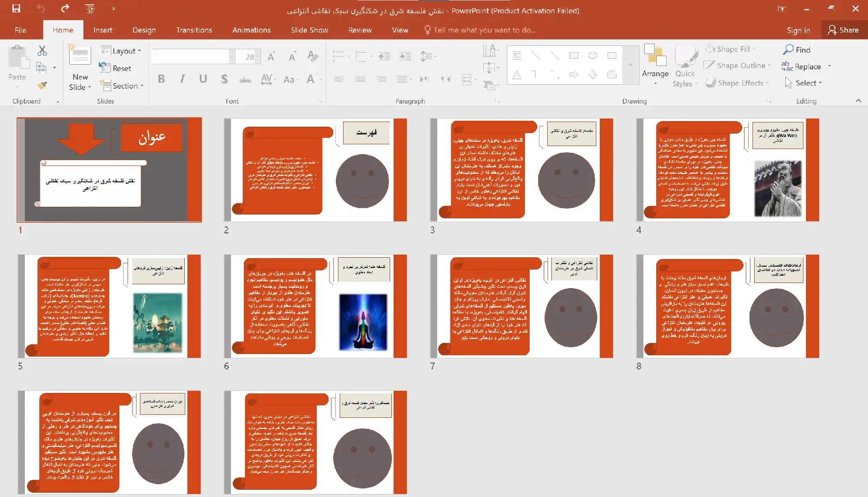Open the Shape Fill dropdown

pos(731,49)
